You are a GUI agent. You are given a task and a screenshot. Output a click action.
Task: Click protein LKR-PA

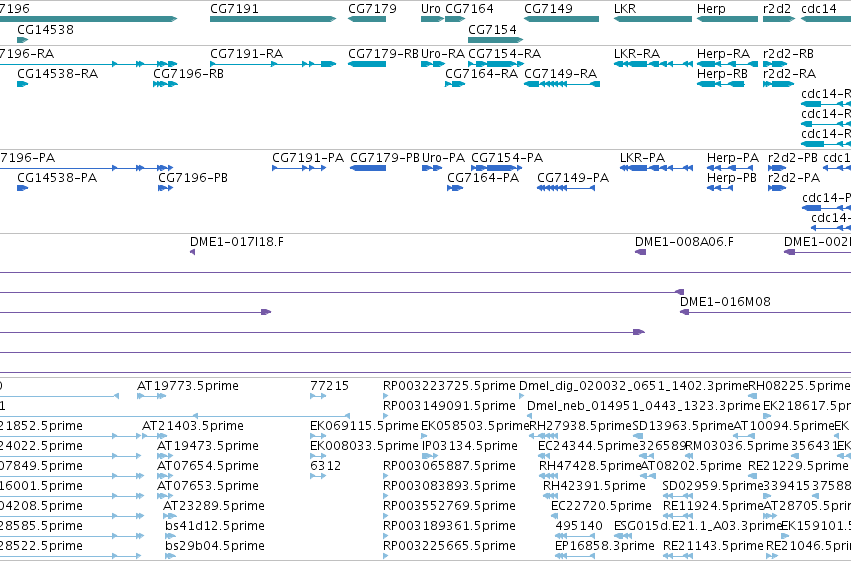point(656,168)
